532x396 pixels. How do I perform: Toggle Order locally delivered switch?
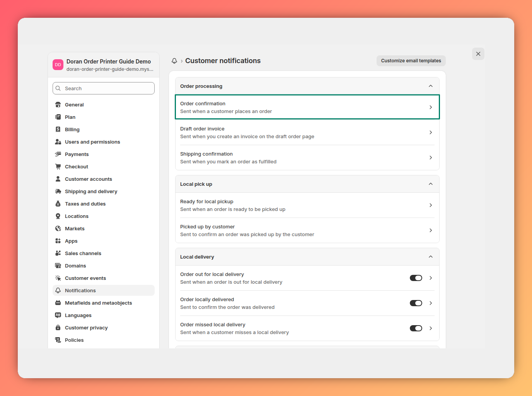[x=416, y=303]
